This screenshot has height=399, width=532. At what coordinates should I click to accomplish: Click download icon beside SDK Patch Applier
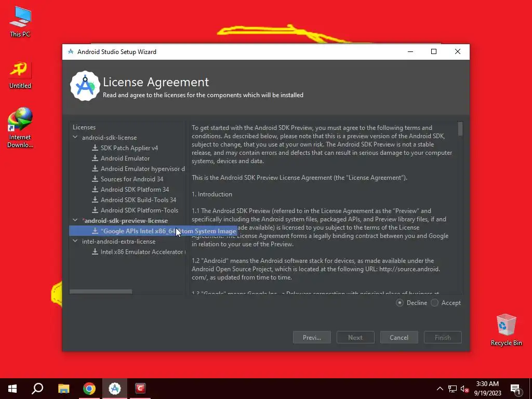click(x=95, y=148)
